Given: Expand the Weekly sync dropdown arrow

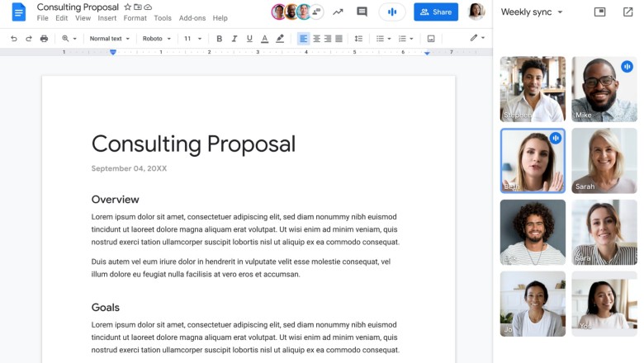Looking at the screenshot, I should [x=560, y=12].
